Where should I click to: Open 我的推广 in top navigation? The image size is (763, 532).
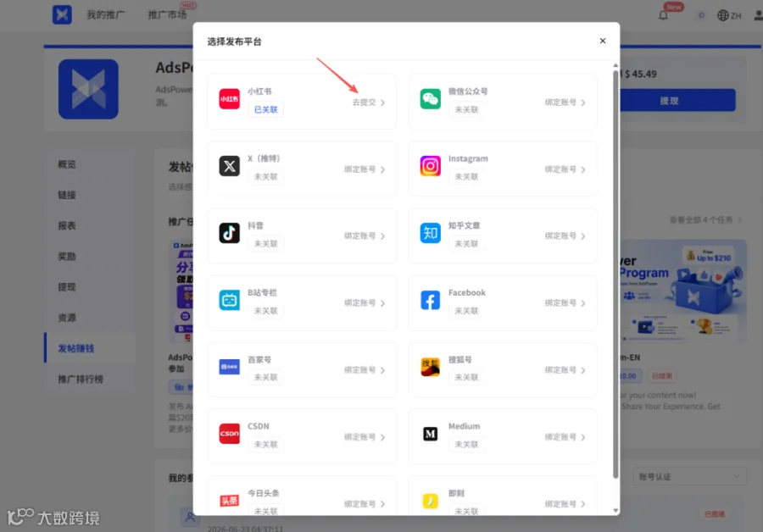106,15
